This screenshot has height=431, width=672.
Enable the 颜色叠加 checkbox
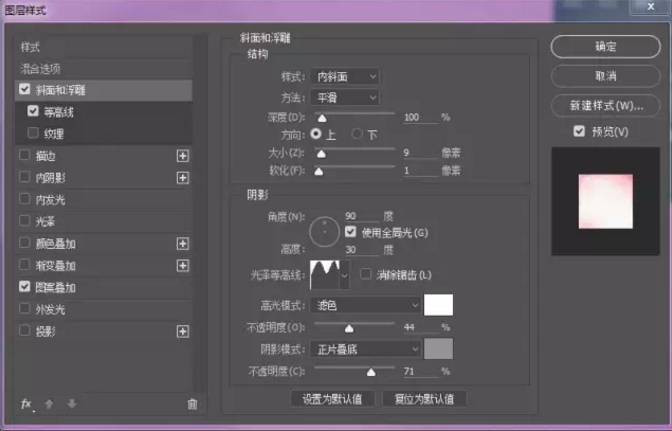click(25, 242)
